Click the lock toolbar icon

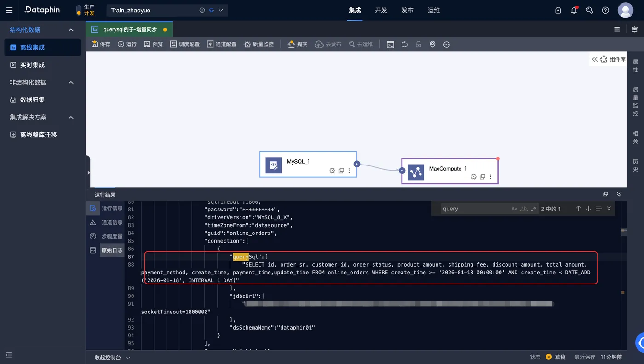pos(418,45)
